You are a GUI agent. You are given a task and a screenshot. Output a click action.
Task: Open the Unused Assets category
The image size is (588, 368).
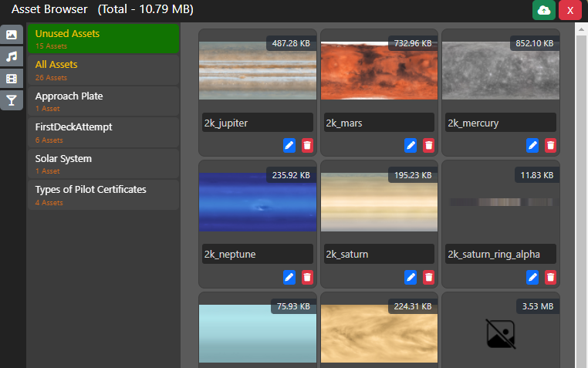[103, 39]
